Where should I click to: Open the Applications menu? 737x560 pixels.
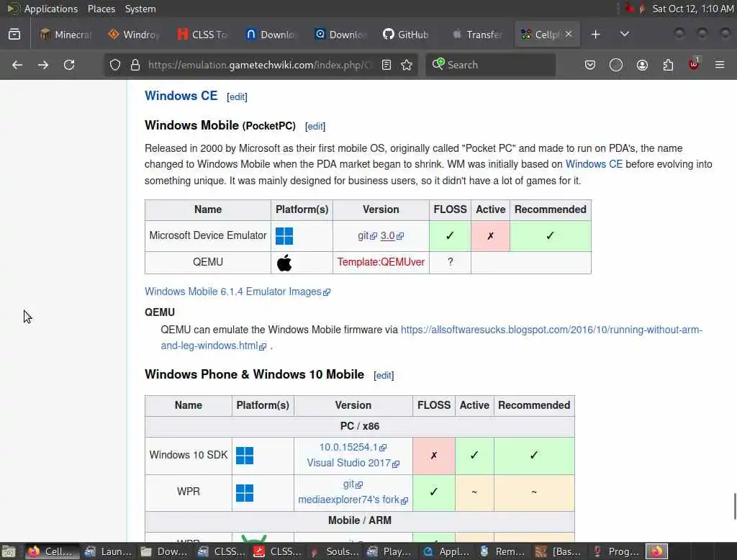click(51, 9)
